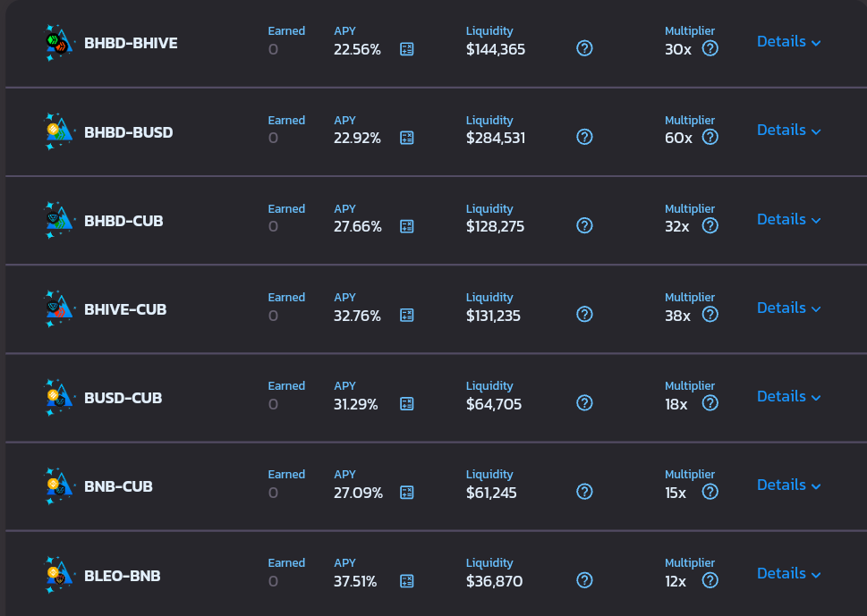Expand Details for BHBD-BUSD farm
867x616 pixels.
coord(788,130)
